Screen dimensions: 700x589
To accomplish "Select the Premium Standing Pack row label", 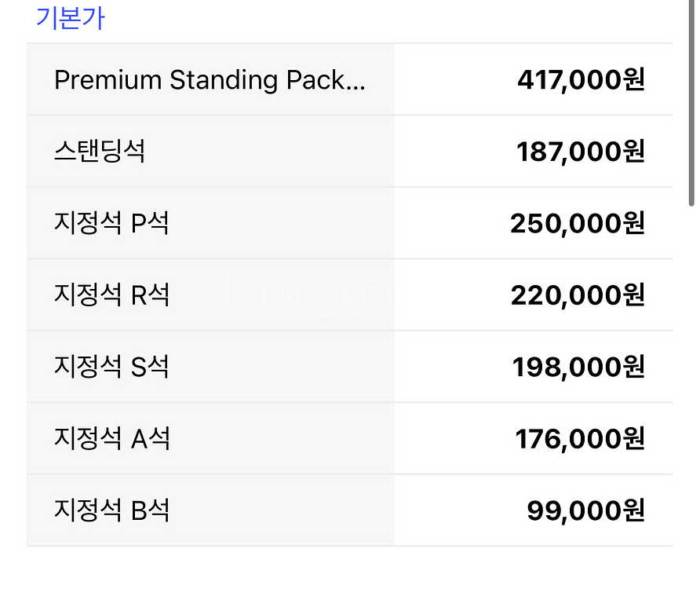I will [210, 80].
